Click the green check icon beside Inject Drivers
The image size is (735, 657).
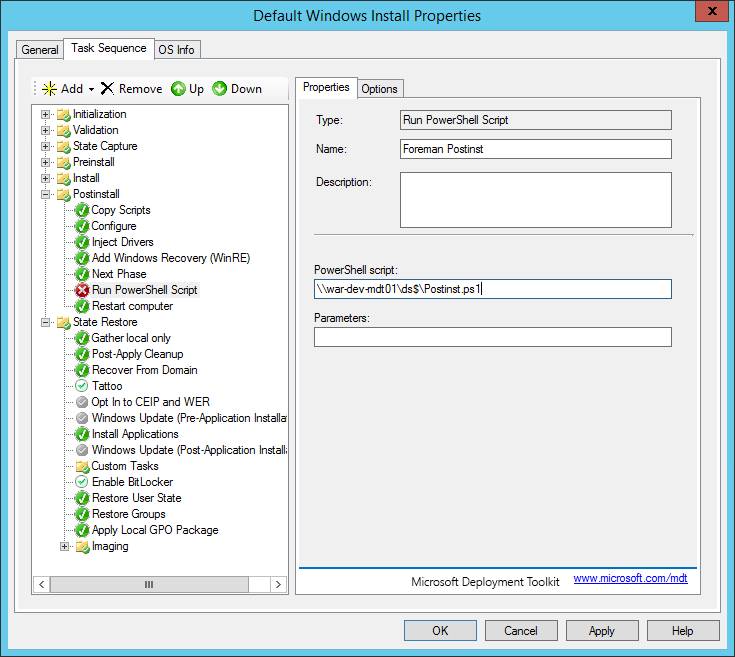pyautogui.click(x=82, y=242)
